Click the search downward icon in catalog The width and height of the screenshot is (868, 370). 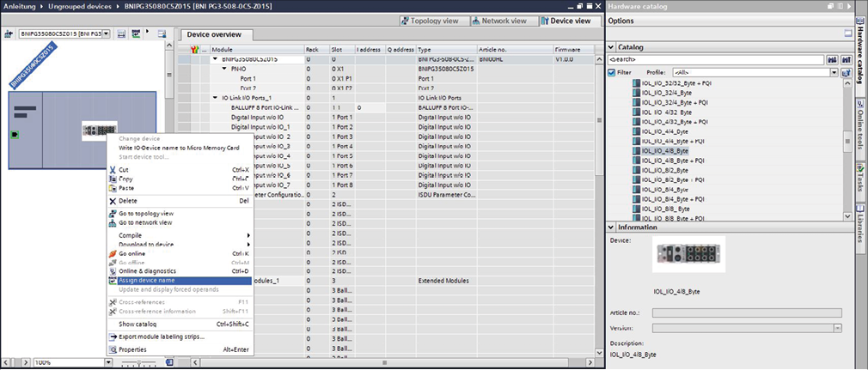(831, 60)
